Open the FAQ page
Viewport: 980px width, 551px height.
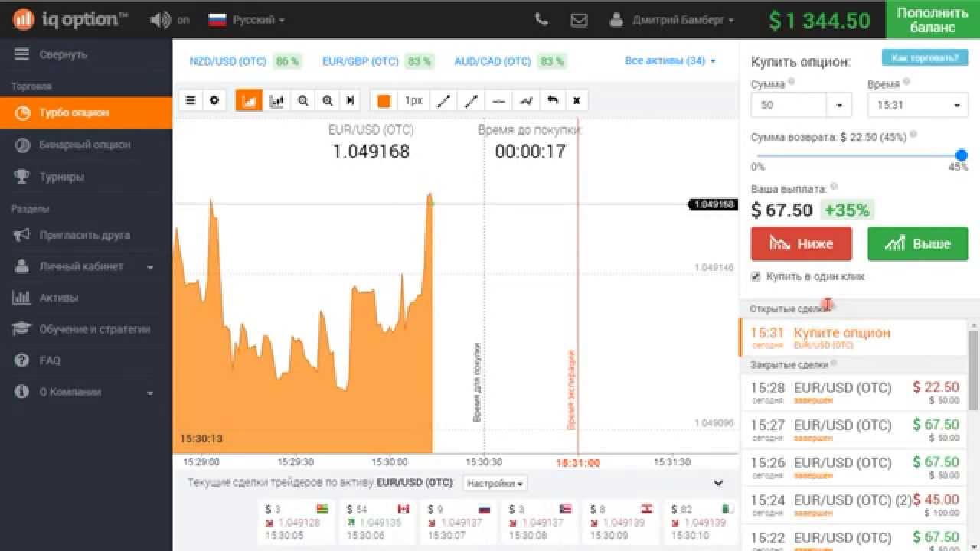tap(86, 360)
